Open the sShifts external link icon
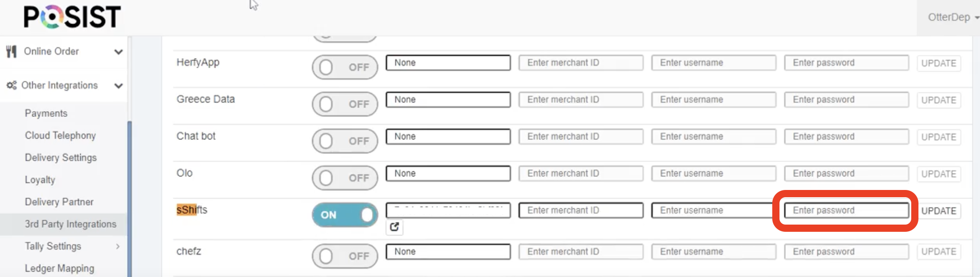The height and width of the screenshot is (277, 980). pyautogui.click(x=394, y=227)
